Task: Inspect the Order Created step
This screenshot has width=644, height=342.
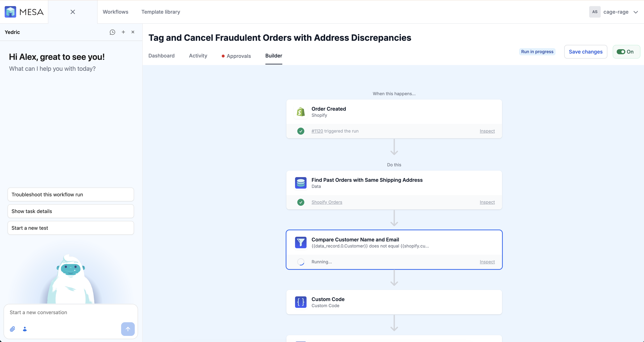Action: pyautogui.click(x=487, y=131)
